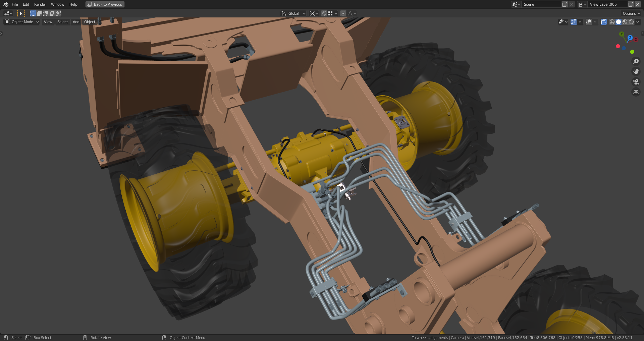Open the Window menu
644x341 pixels.
click(x=57, y=4)
